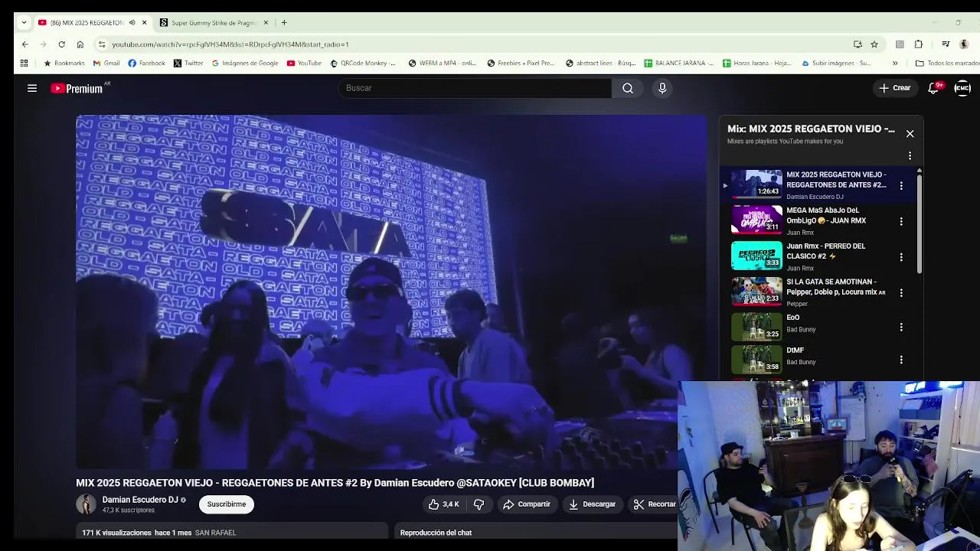Click the install app icon in the address bar

tap(857, 44)
